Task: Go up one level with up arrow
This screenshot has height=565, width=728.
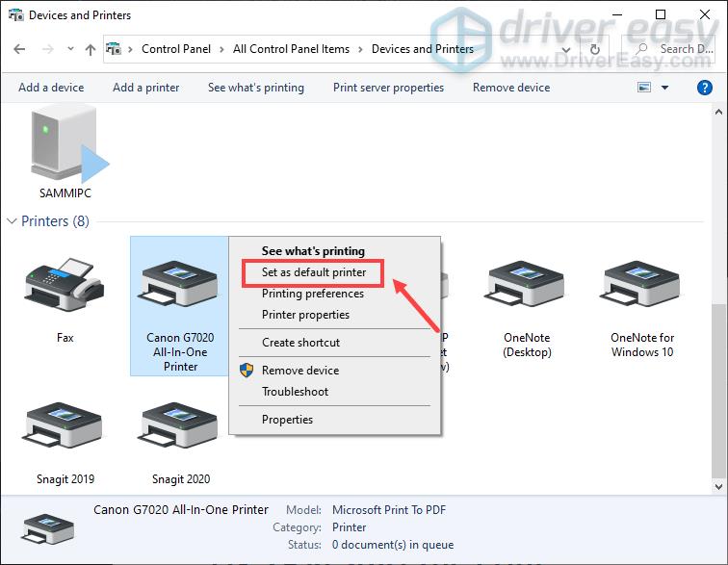Action: 91,49
